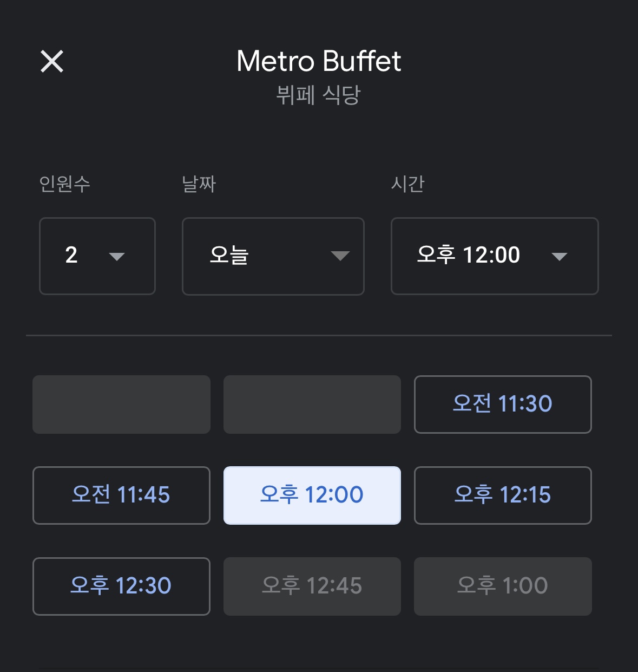
Task: Click the grayed-out 오후 1:00 slot
Action: click(502, 586)
